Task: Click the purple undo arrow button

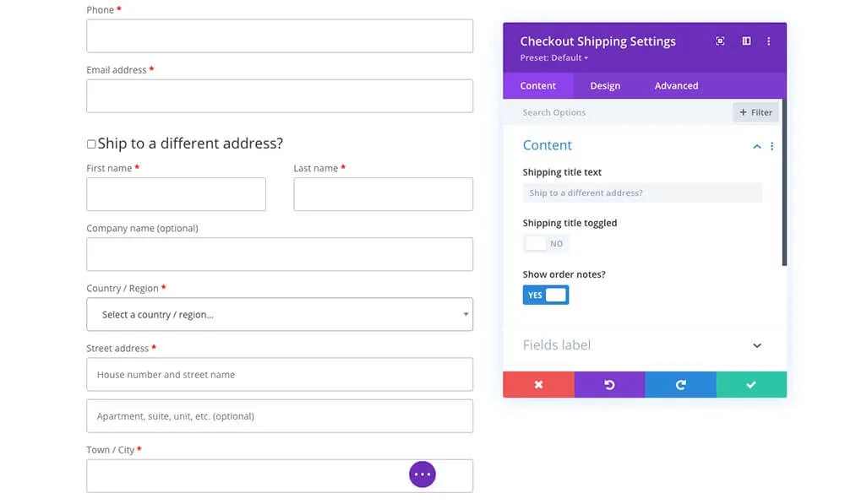Action: [609, 384]
